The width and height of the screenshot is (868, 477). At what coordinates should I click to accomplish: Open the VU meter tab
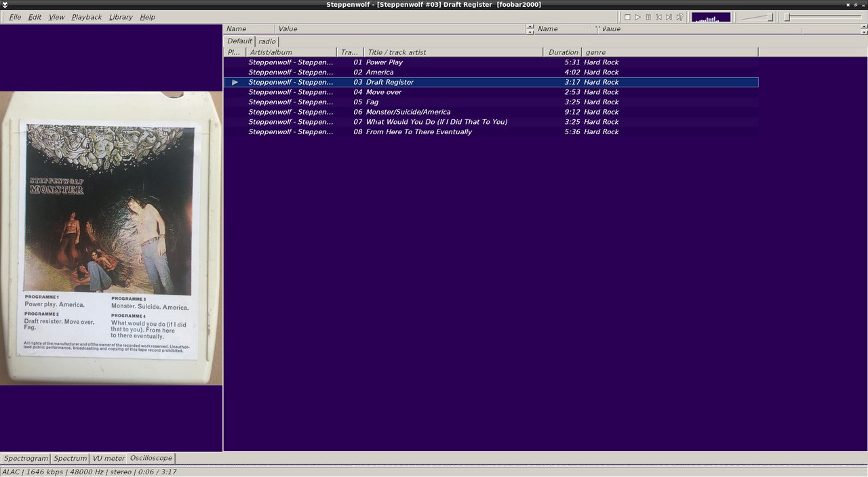point(108,459)
